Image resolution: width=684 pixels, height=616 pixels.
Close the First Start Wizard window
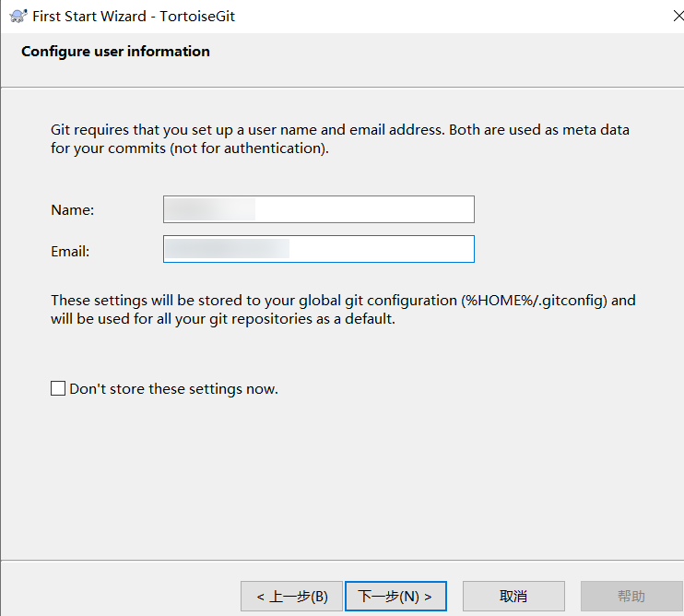[678, 17]
